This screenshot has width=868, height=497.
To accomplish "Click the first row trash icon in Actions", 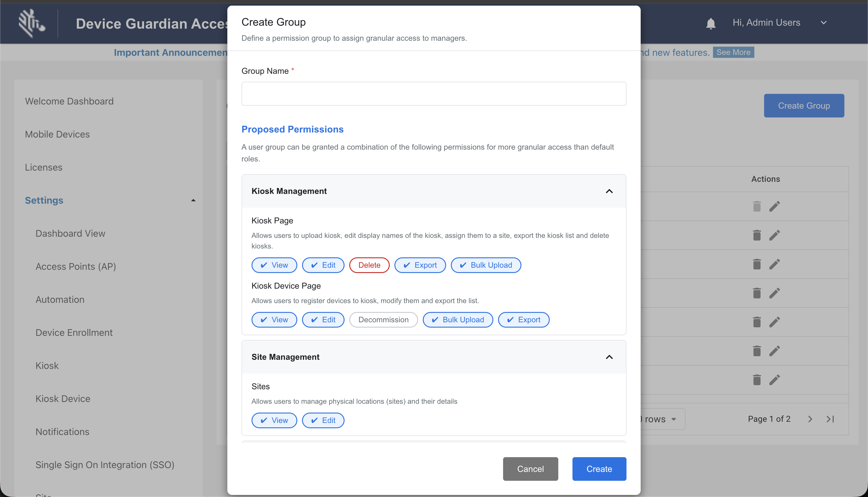I will [x=757, y=206].
